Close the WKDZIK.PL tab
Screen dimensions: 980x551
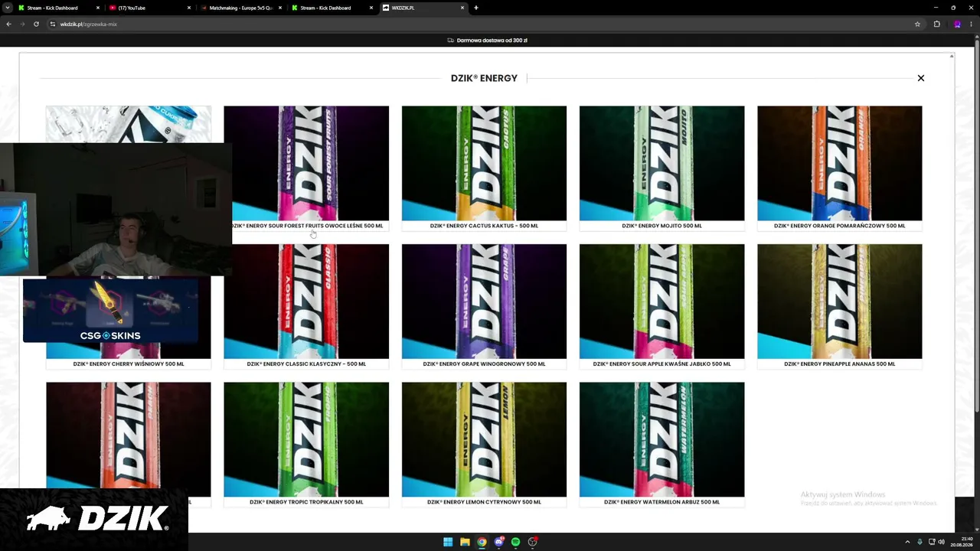pyautogui.click(x=462, y=8)
